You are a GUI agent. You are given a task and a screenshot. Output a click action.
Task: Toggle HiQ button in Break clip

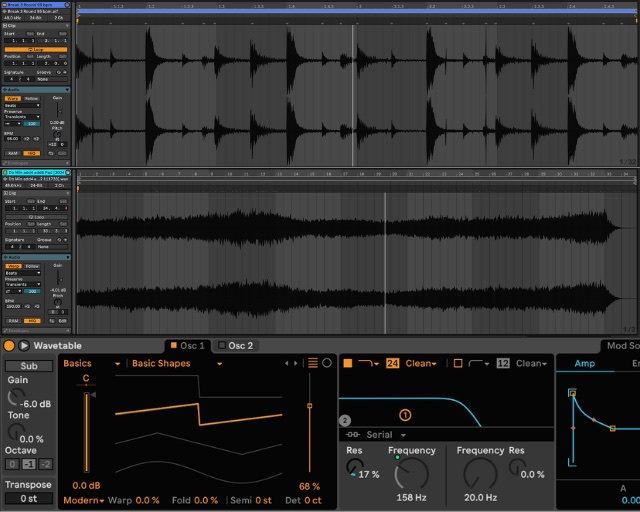tap(31, 153)
